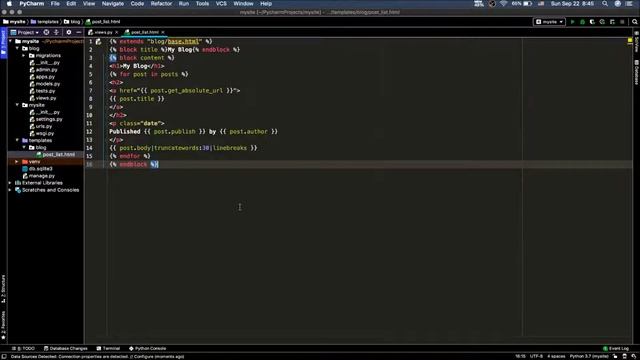Open macOS Spotlight search in menu bar

pos(605,4)
